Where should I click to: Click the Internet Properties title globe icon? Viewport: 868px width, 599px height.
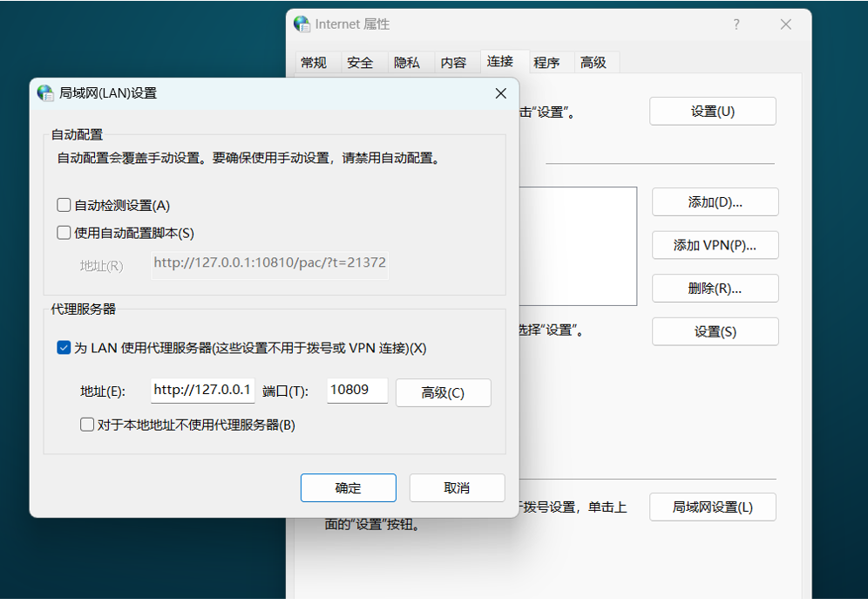302,24
